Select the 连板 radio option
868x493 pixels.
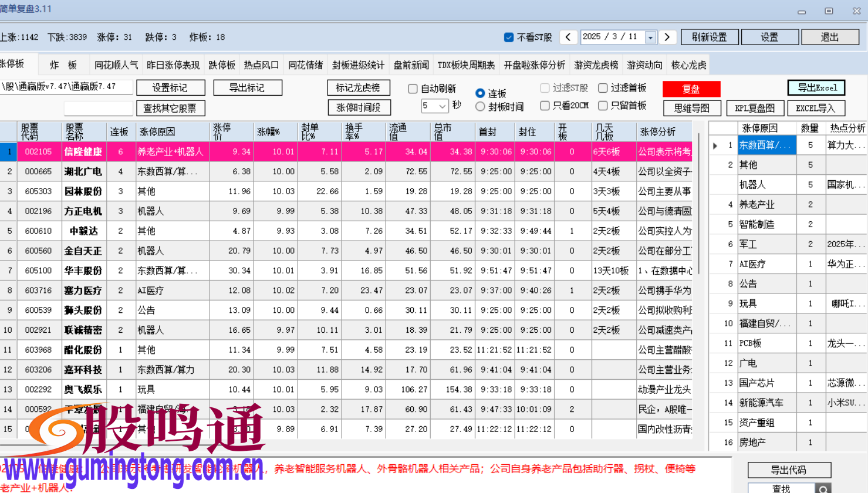[480, 93]
